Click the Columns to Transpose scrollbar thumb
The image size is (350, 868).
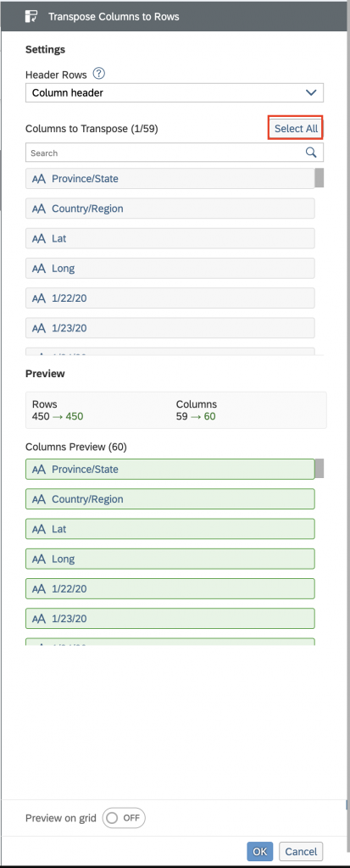[319, 178]
